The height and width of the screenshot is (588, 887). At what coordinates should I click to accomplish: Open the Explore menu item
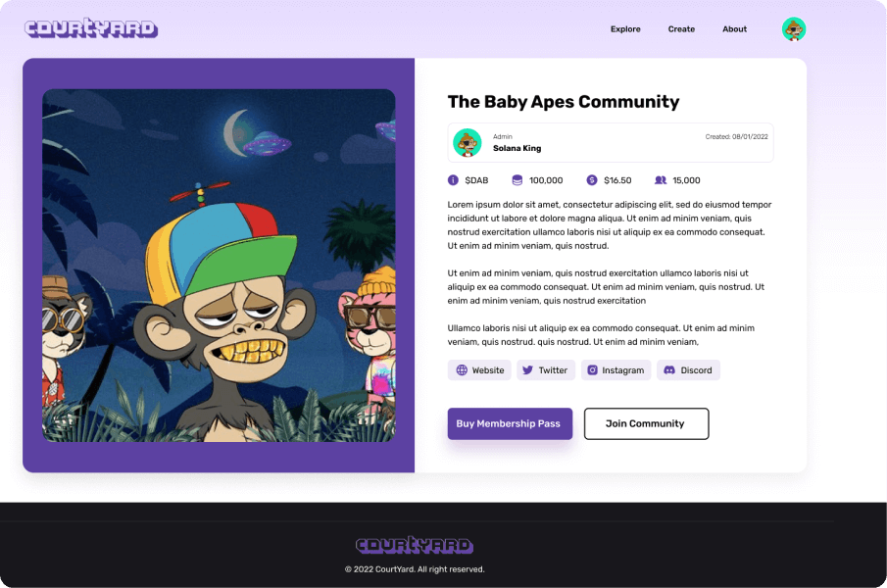click(x=625, y=28)
